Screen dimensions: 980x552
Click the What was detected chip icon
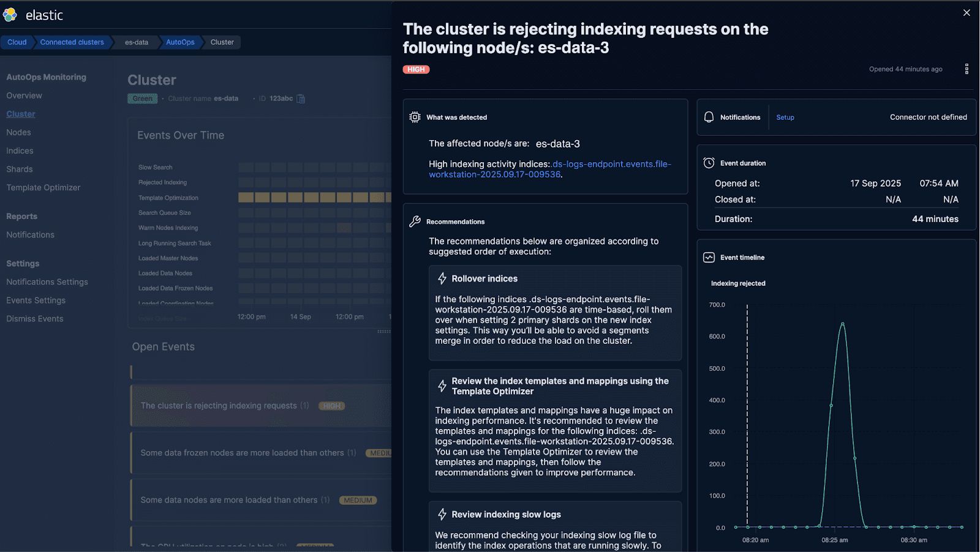(x=415, y=117)
